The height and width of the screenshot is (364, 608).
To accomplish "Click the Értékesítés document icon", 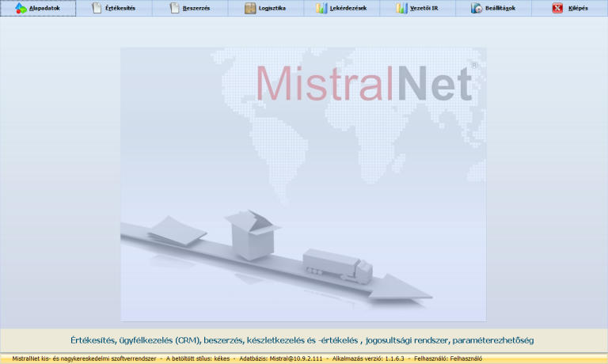I will (x=97, y=8).
